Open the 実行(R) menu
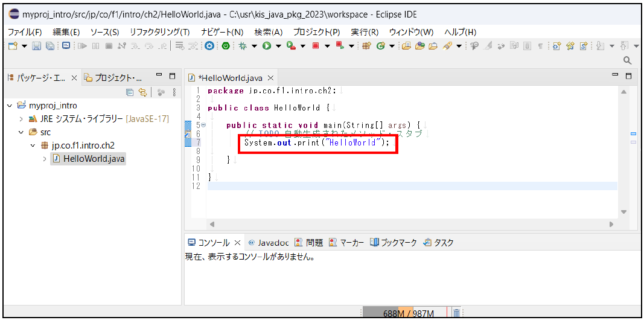 365,32
